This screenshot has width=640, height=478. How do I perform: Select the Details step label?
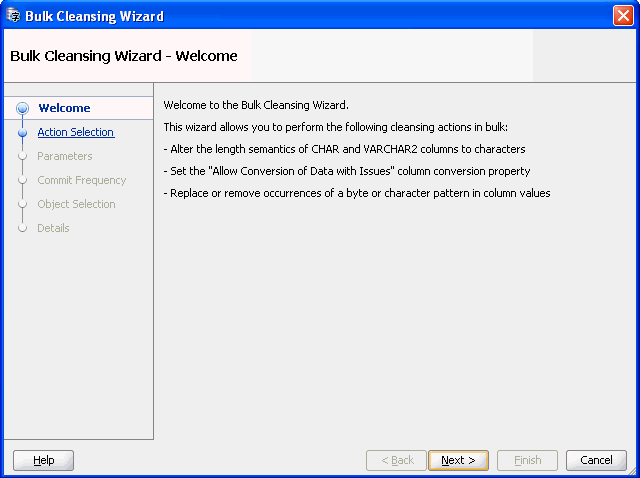pyautogui.click(x=54, y=228)
